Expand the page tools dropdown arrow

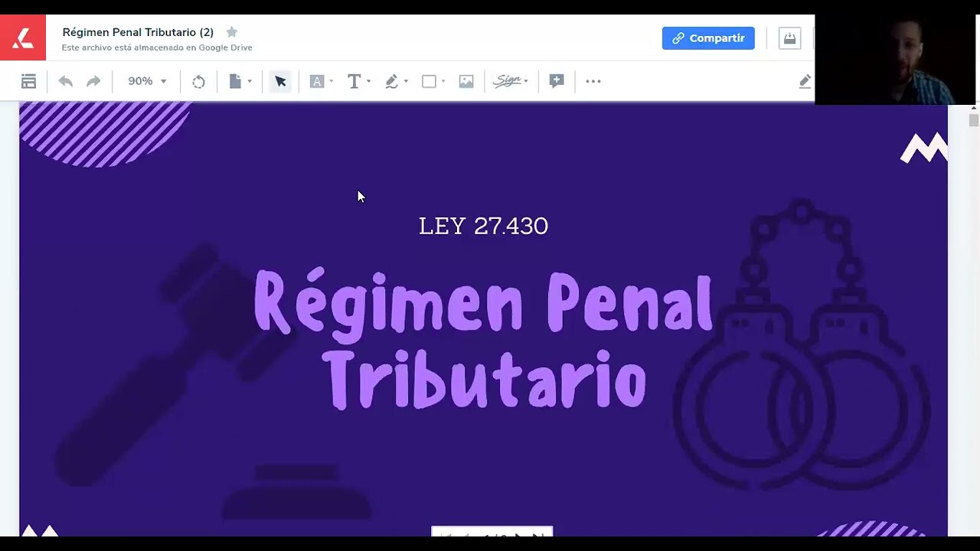click(x=250, y=81)
